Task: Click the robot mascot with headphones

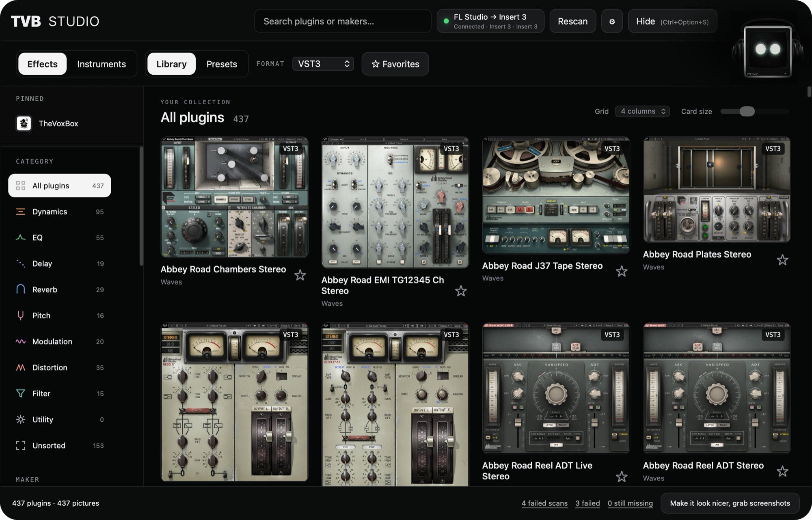Action: click(767, 50)
